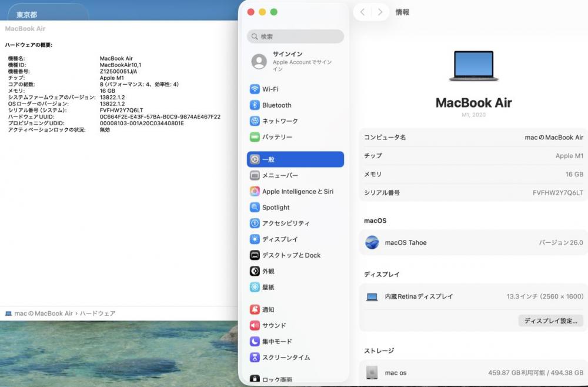The image size is (588, 387).
Task: Select serial number FVFHW2Y7Q6LT in 情報 pane
Action: pyautogui.click(x=557, y=192)
